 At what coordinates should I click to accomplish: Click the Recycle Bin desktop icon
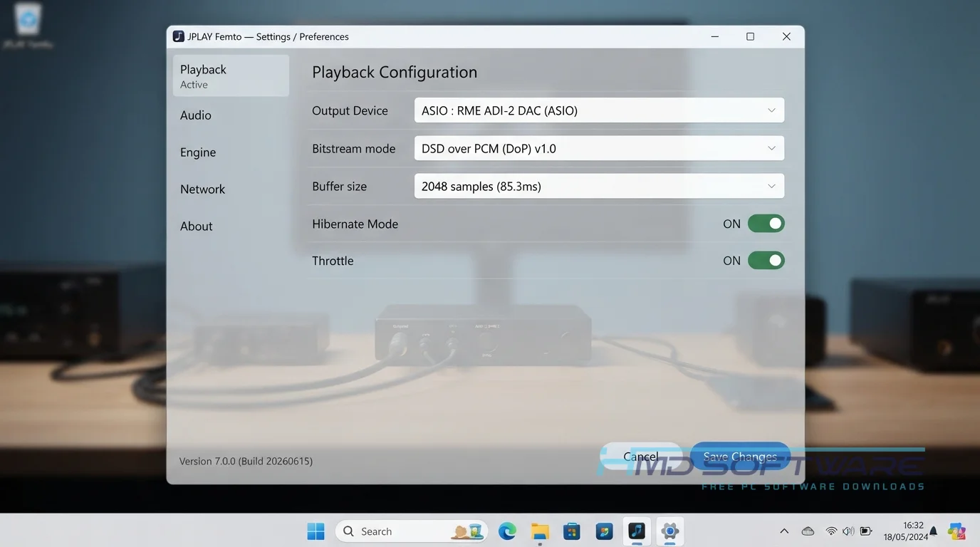click(28, 26)
